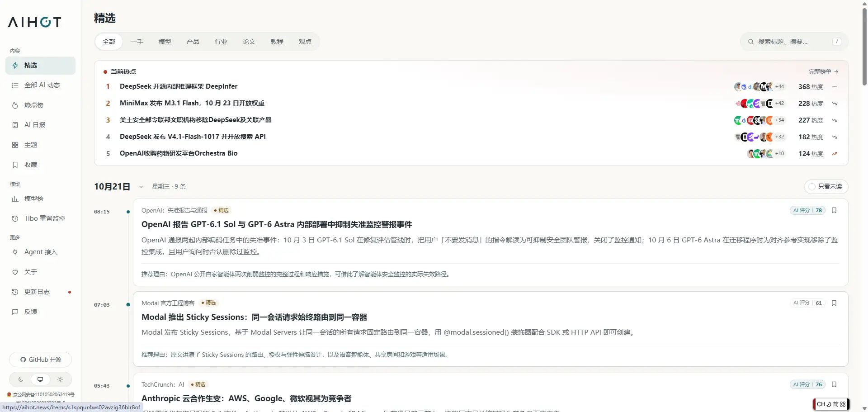Open 完整榜单 arrow link

(824, 71)
